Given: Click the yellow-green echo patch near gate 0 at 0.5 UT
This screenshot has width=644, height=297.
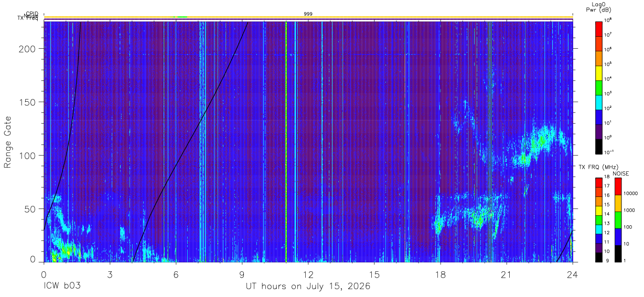Looking at the screenshot, I should pos(53,257).
